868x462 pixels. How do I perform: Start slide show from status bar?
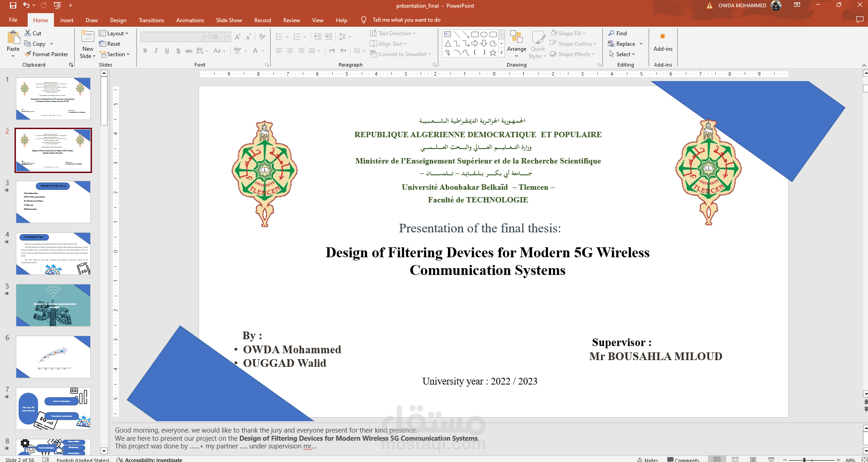click(x=771, y=459)
